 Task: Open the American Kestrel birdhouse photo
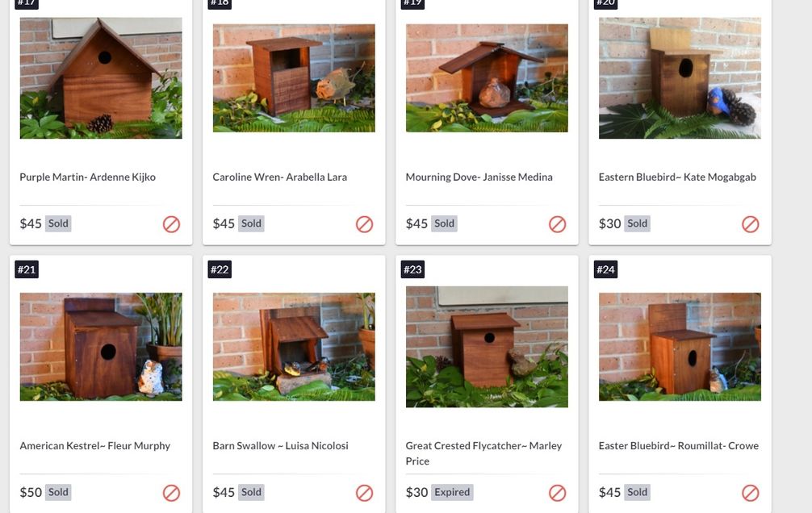101,347
